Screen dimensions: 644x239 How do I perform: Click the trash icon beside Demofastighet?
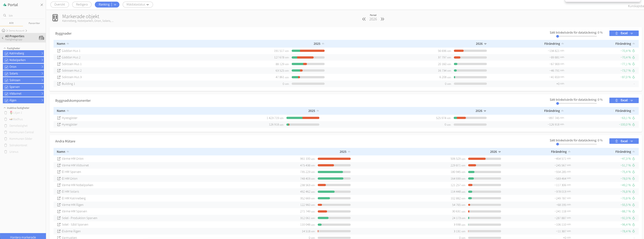[x=6, y=126]
